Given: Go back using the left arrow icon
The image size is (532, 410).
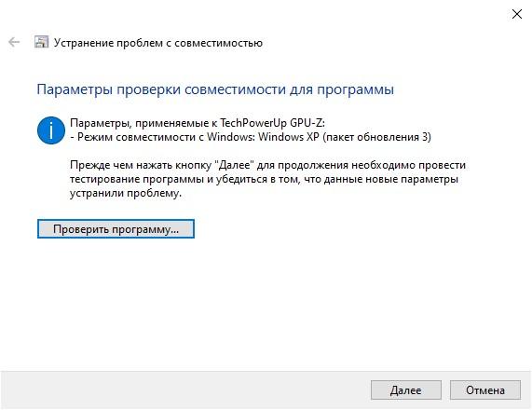Looking at the screenshot, I should pyautogui.click(x=14, y=42).
